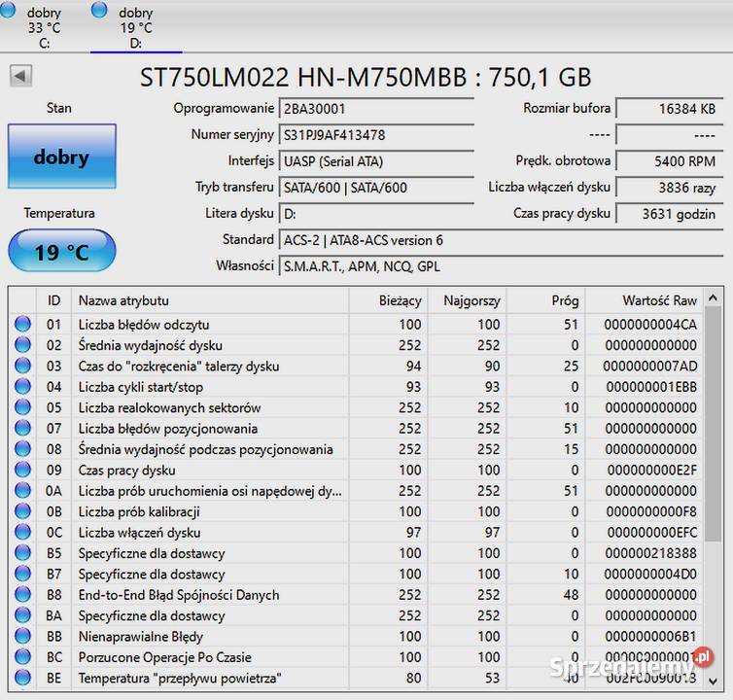Screen dimensions: 733x700
Task: Click status icon for attribute BE
Action: pyautogui.click(x=22, y=678)
